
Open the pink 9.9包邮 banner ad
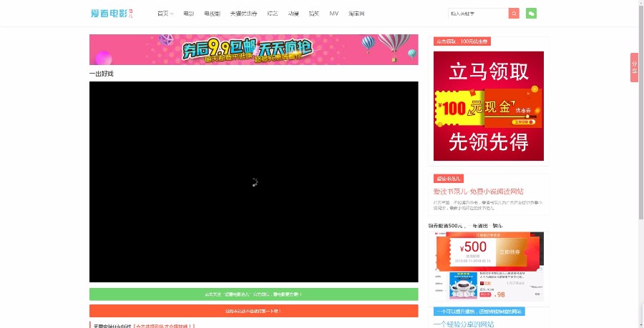tap(254, 49)
